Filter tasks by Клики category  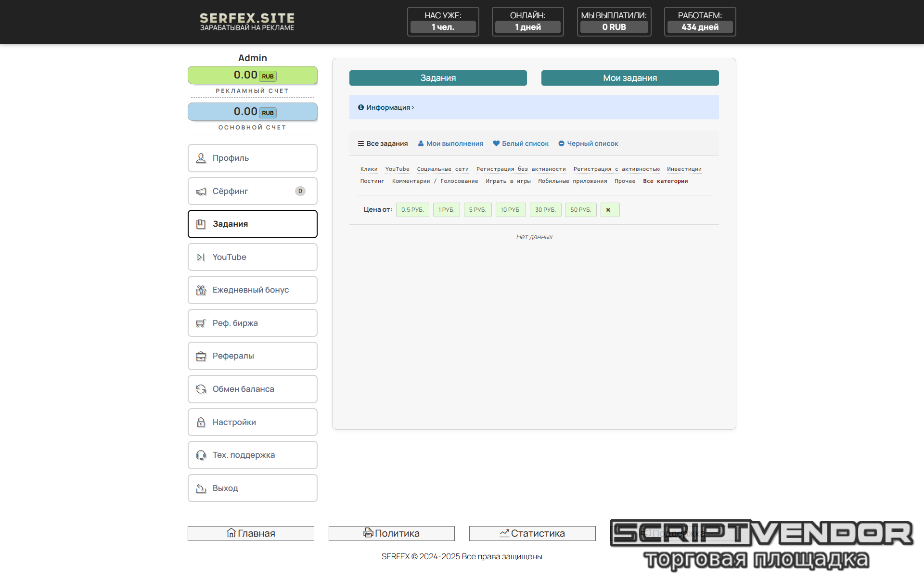click(369, 169)
